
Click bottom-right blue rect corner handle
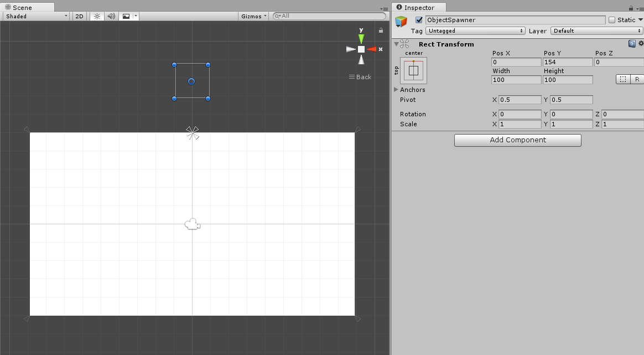(x=208, y=99)
